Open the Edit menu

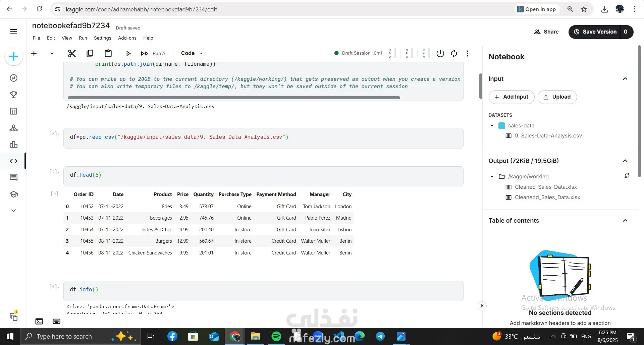[51, 38]
